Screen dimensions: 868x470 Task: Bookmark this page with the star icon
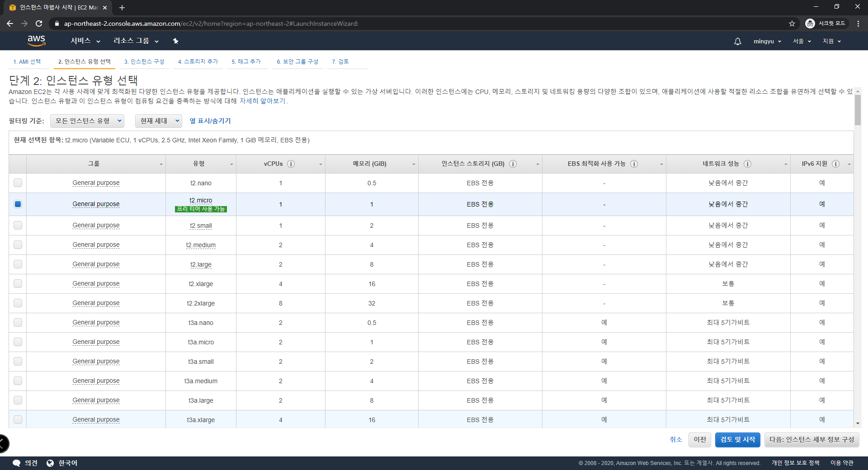792,23
